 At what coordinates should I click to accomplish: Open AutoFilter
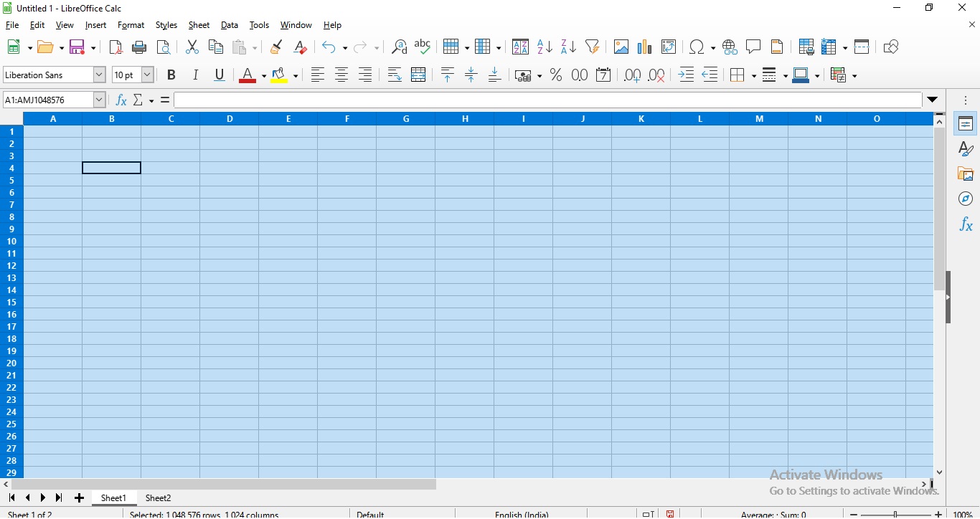592,47
